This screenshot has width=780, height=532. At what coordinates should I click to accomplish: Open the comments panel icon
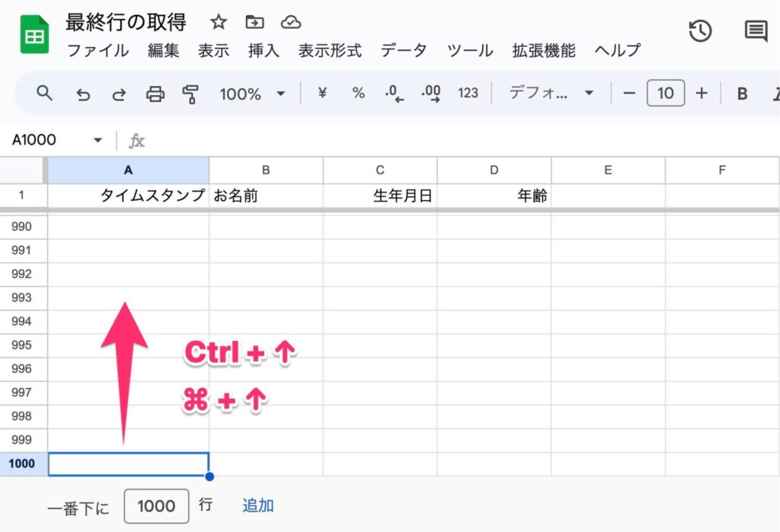(x=756, y=31)
